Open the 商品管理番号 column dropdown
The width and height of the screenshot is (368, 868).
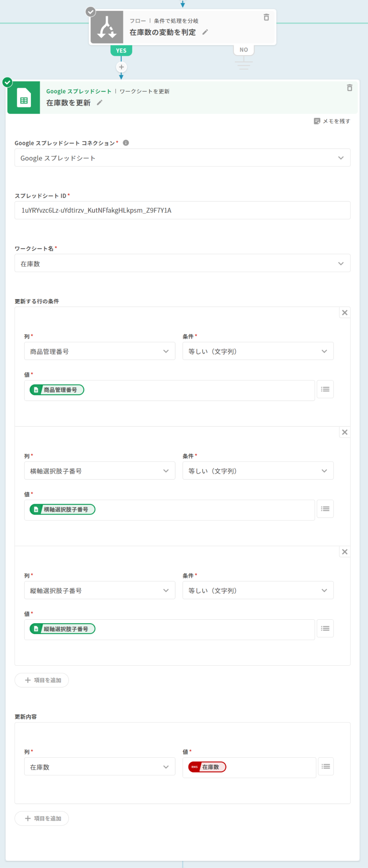(99, 351)
